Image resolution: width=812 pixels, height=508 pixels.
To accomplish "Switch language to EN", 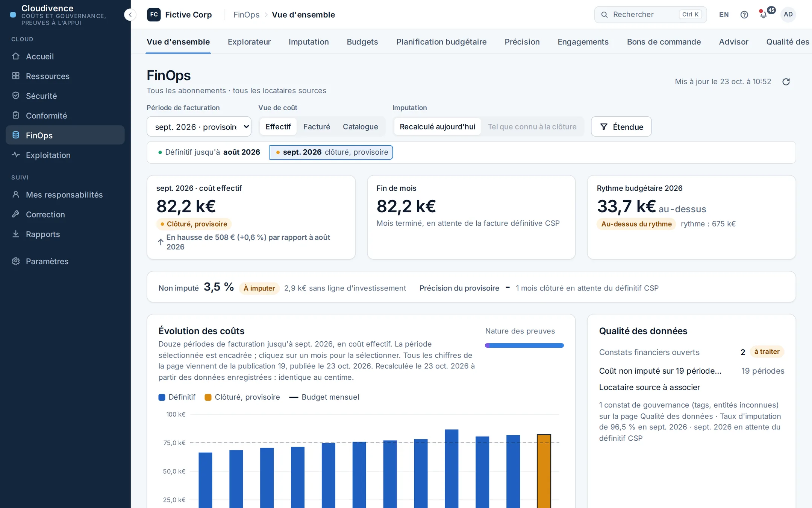I will [x=724, y=15].
